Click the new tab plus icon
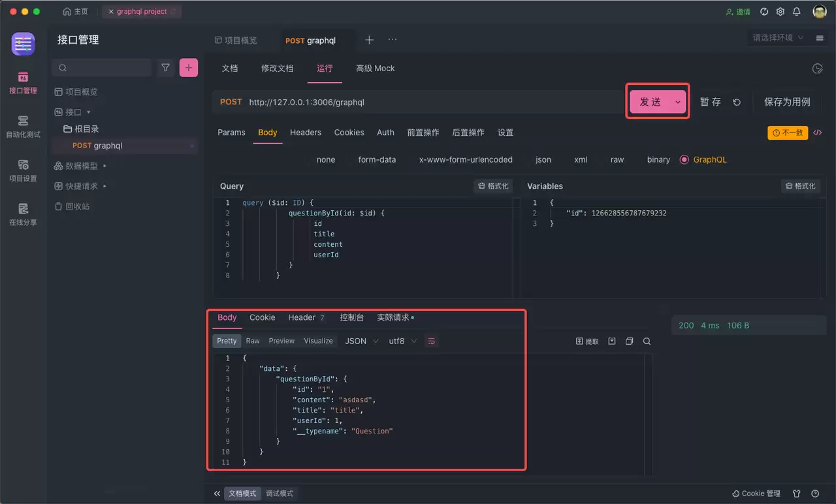The height and width of the screenshot is (504, 836). tap(369, 40)
